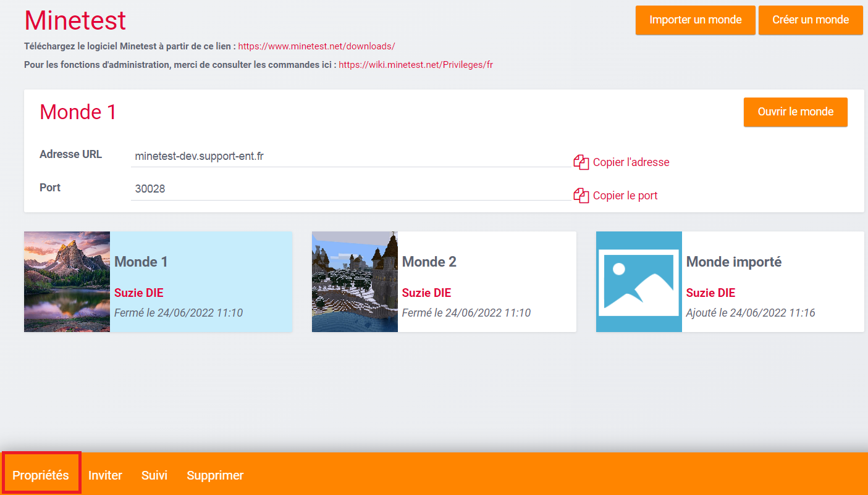Click the Importer un monde button
868x495 pixels.
click(x=695, y=20)
